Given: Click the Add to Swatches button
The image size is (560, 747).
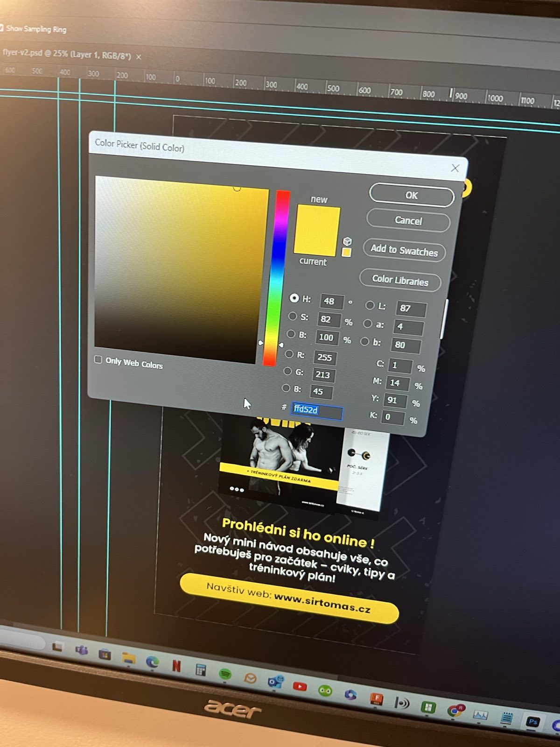Looking at the screenshot, I should pos(404,250).
